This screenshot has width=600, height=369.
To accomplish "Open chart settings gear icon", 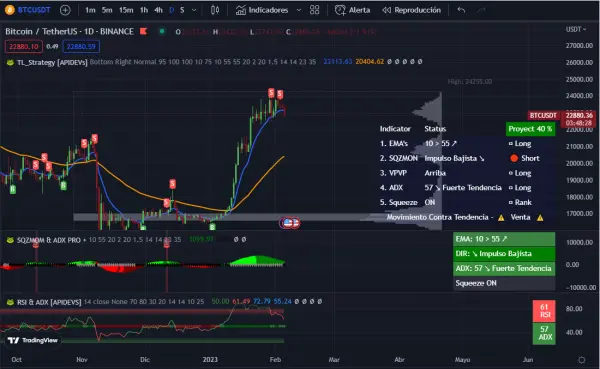I will coord(582,360).
